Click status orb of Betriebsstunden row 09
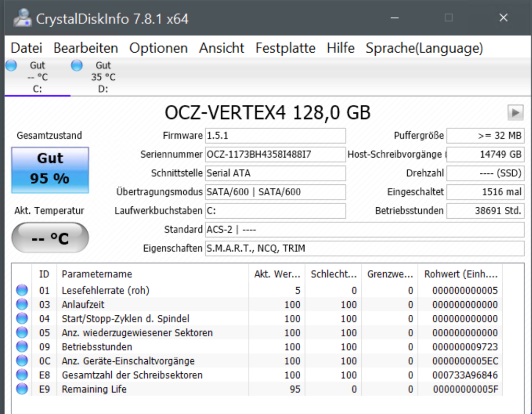Image resolution: width=532 pixels, height=414 pixels. pyautogui.click(x=22, y=347)
